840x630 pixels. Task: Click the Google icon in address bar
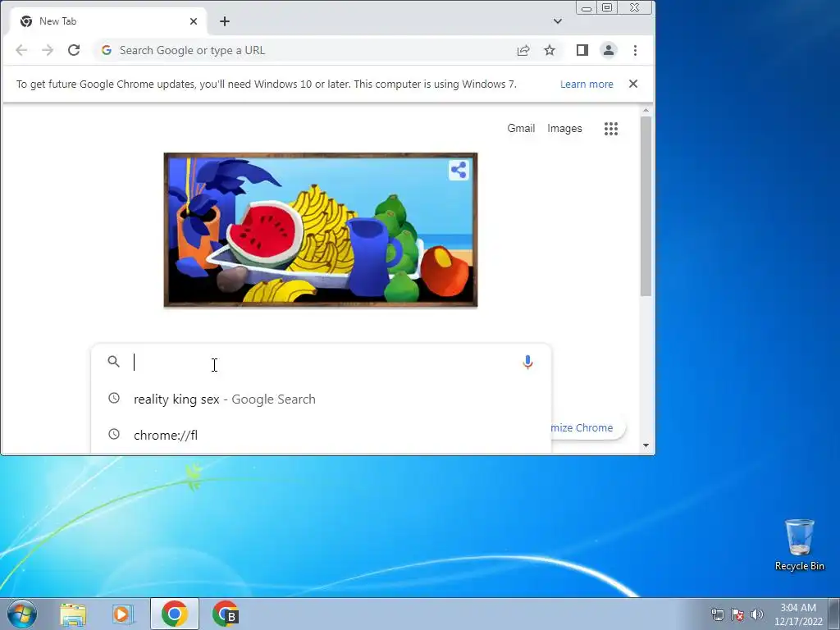pyautogui.click(x=107, y=50)
